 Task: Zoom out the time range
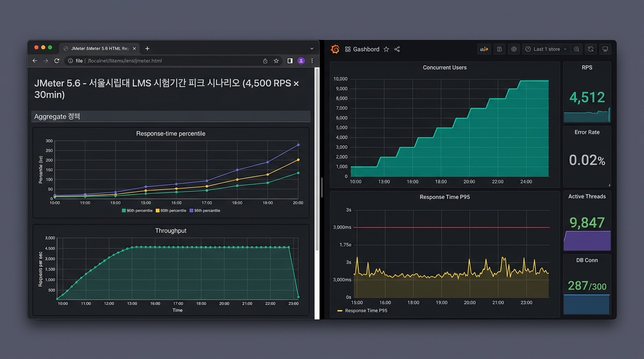577,49
